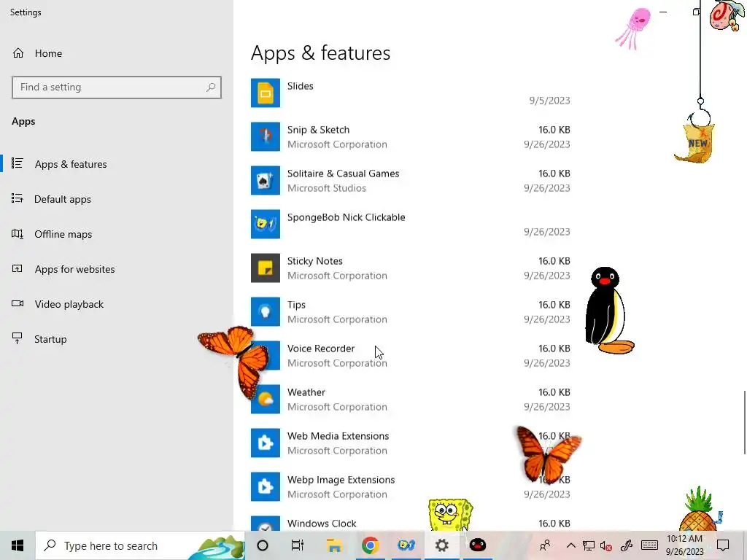Switch to Settings gear on taskbar
Screen dimensions: 747x560
tap(442, 545)
